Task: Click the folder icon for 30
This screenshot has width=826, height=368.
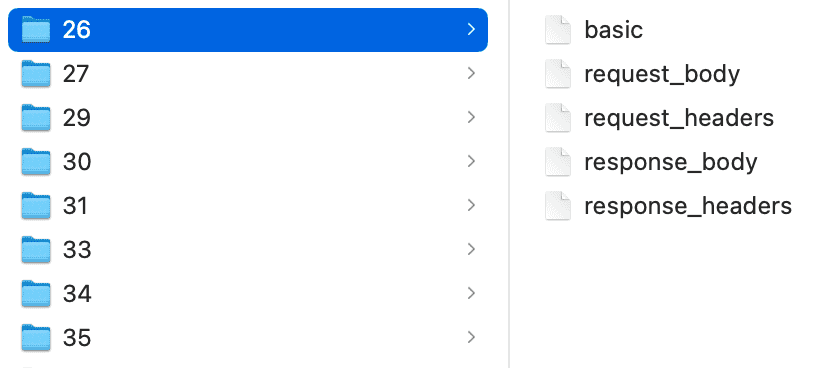Action: pyautogui.click(x=36, y=162)
